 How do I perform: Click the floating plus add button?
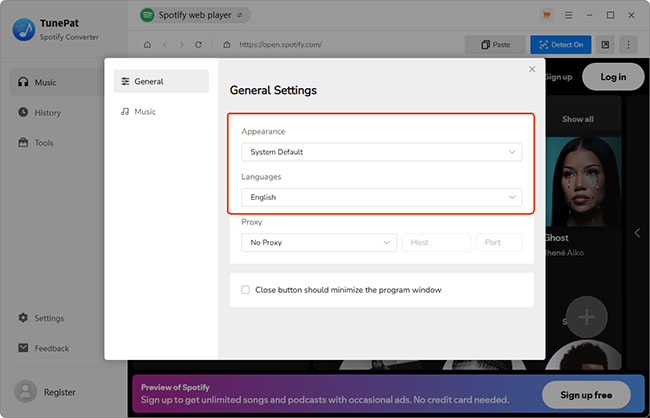(587, 317)
